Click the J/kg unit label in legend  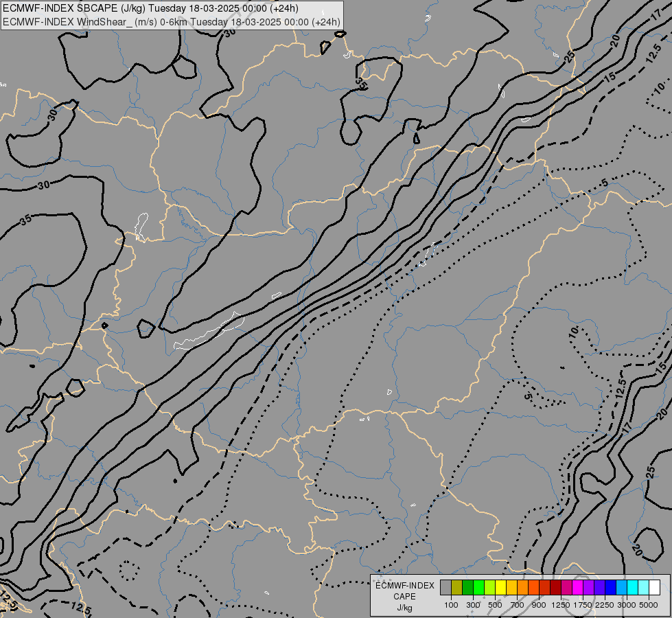[x=404, y=608]
